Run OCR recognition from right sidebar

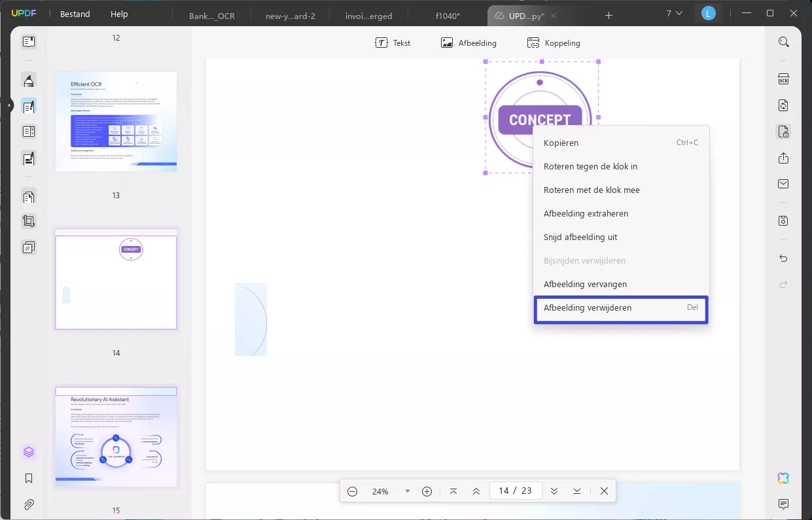[783, 79]
